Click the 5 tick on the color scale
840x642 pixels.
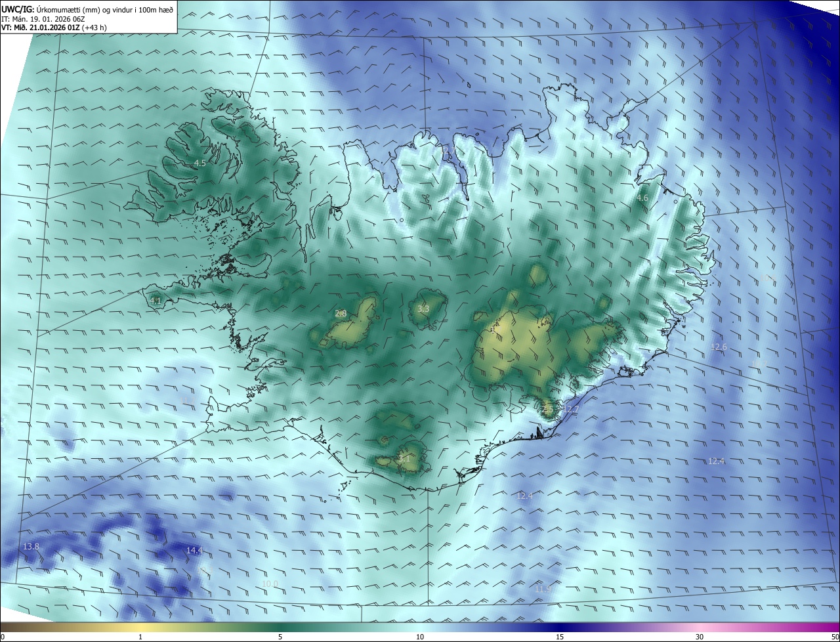click(280, 637)
